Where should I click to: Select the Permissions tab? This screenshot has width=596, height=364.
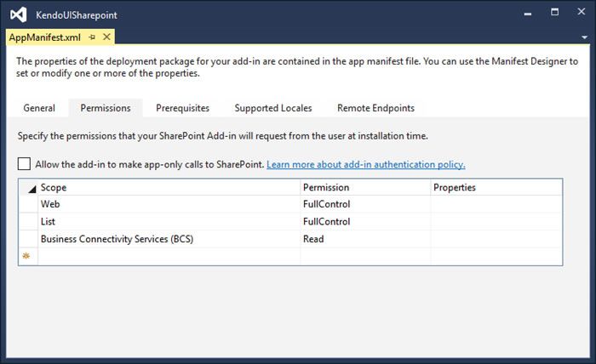click(106, 108)
